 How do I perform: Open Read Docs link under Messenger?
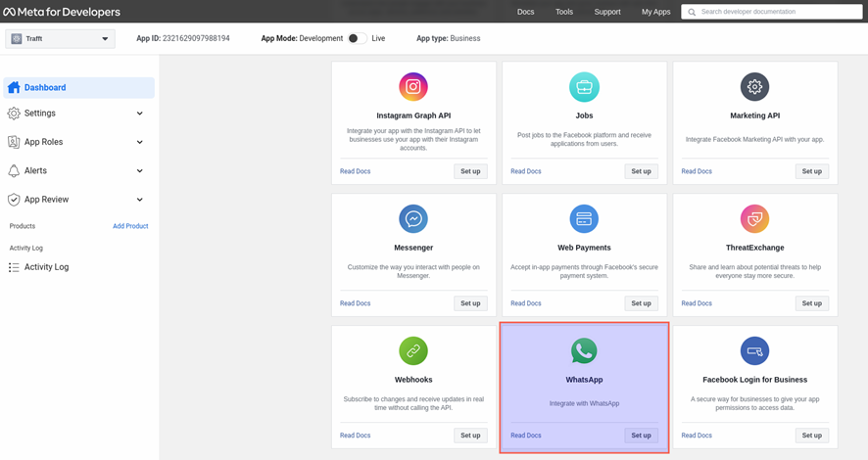coord(355,303)
